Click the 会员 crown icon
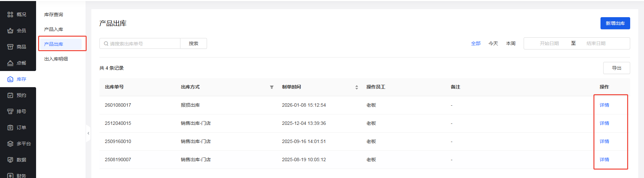Screen dimensions: 644x178 [10, 31]
